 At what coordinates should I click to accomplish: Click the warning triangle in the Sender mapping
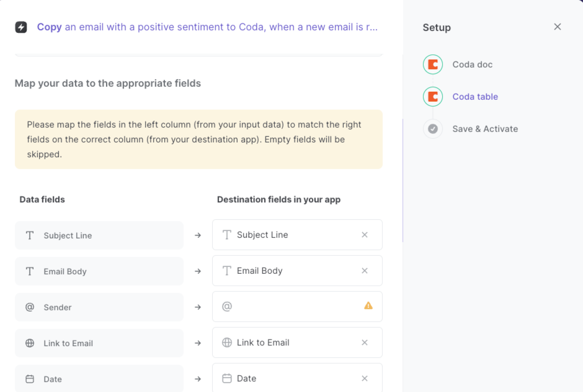pyautogui.click(x=368, y=306)
